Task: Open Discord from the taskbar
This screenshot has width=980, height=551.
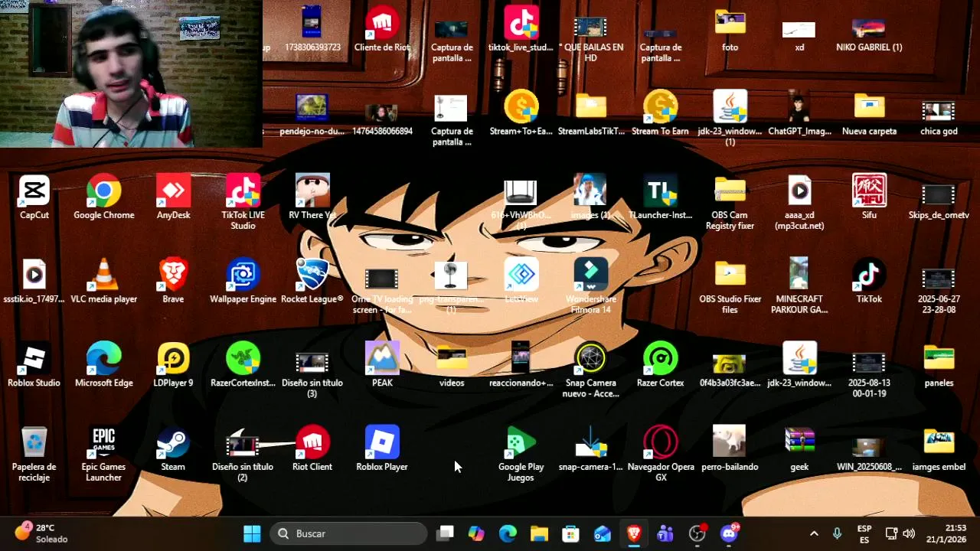Action: pos(729,533)
